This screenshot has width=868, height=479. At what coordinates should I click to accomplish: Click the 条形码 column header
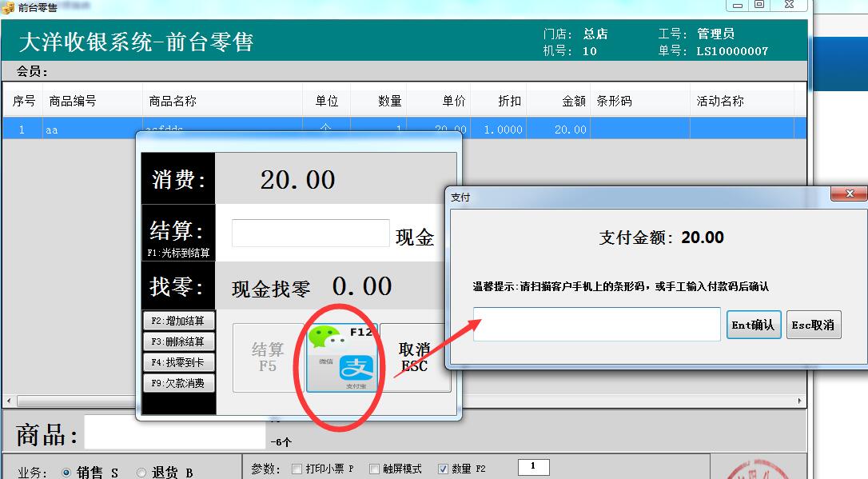point(640,101)
